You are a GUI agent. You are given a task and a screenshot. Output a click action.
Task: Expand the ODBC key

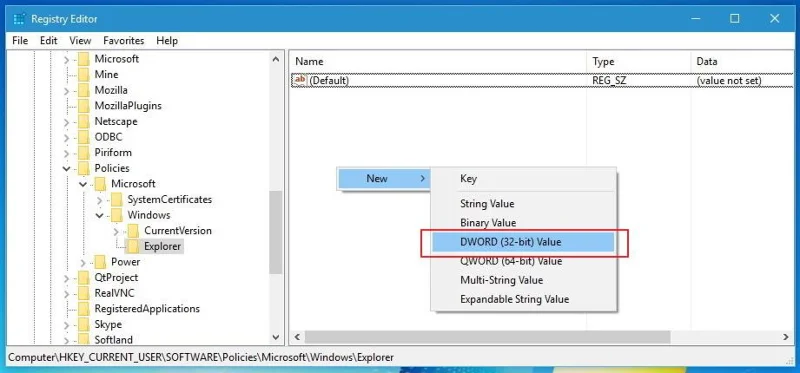point(66,137)
